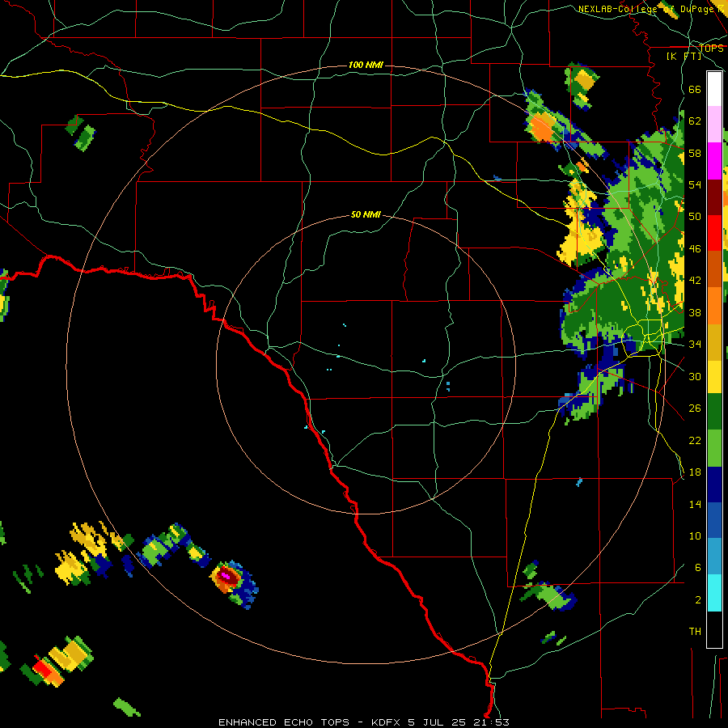Click the '14' legend value
728x728 pixels.
[x=695, y=504]
